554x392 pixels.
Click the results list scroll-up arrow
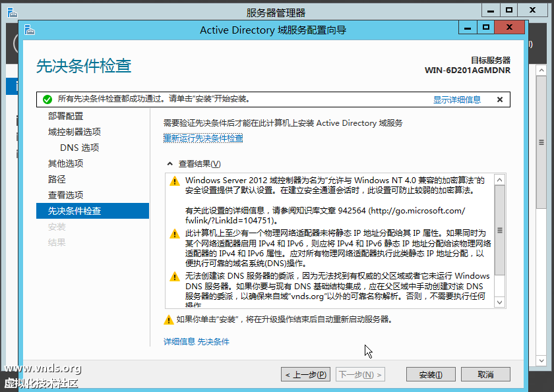(x=499, y=180)
